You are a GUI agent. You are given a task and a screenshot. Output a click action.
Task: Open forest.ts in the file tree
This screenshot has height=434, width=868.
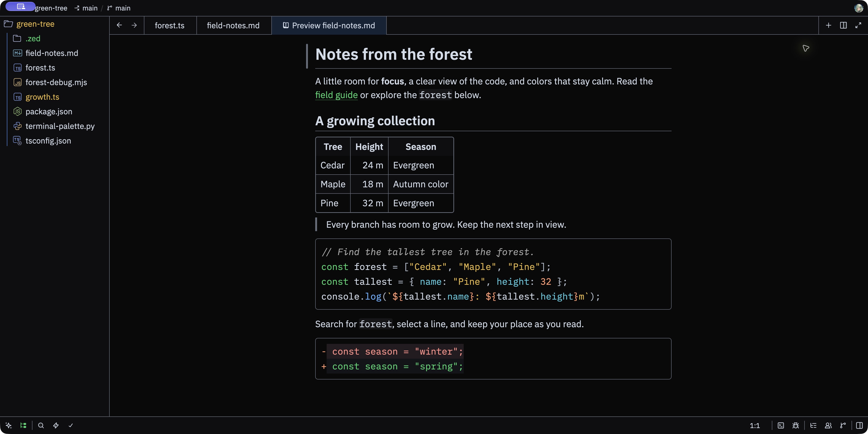(40, 68)
